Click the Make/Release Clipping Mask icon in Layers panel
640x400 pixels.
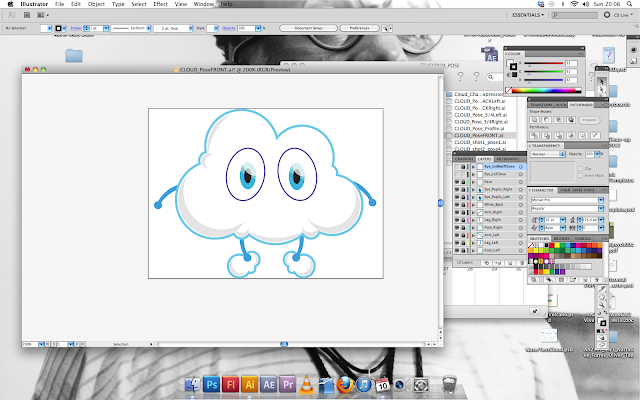coord(487,263)
